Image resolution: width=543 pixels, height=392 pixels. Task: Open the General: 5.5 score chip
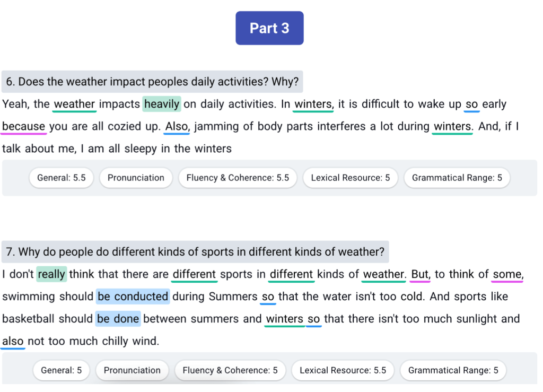62,178
